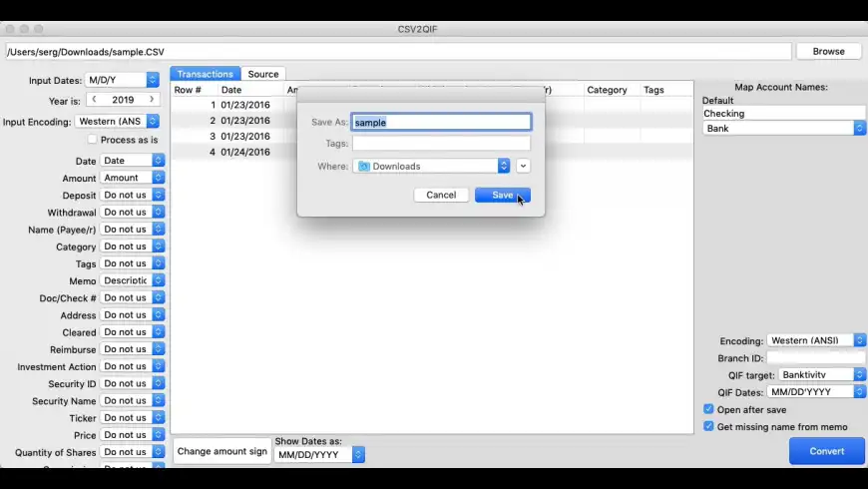Open the Input Dates M/D/Y dropdown
The width and height of the screenshot is (868, 489).
(123, 80)
